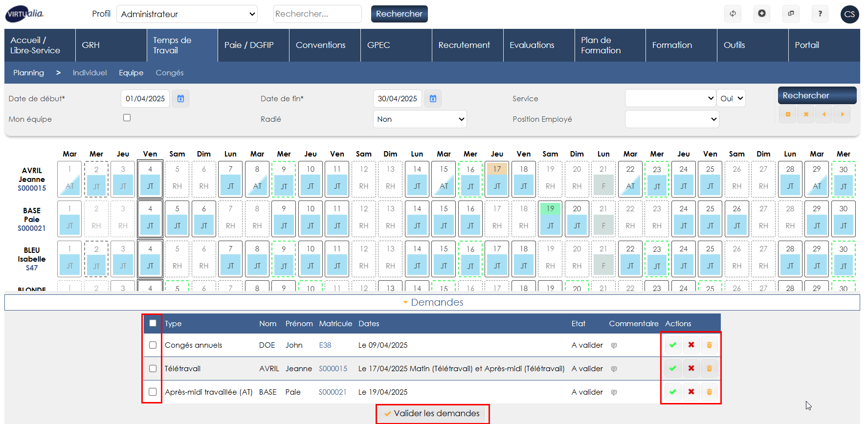Open the Paie / DGFIP menu
The height and width of the screenshot is (424, 868).
click(x=249, y=45)
